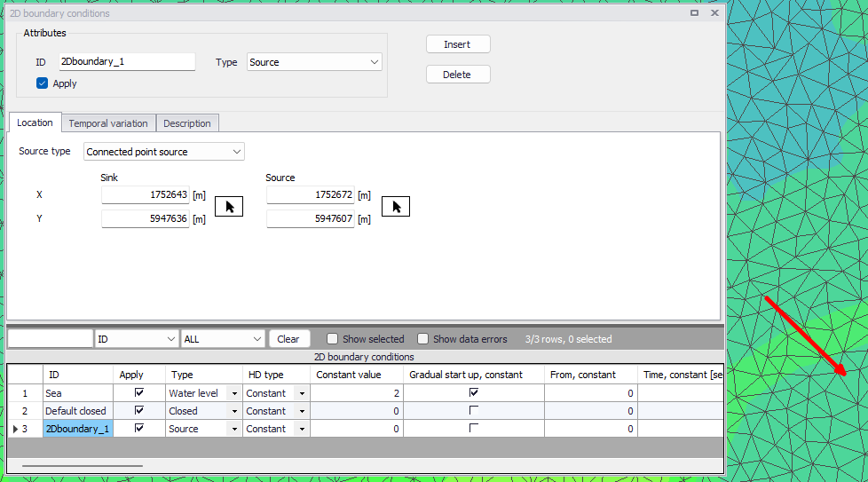Edit the Sink Y coordinate field

[145, 218]
